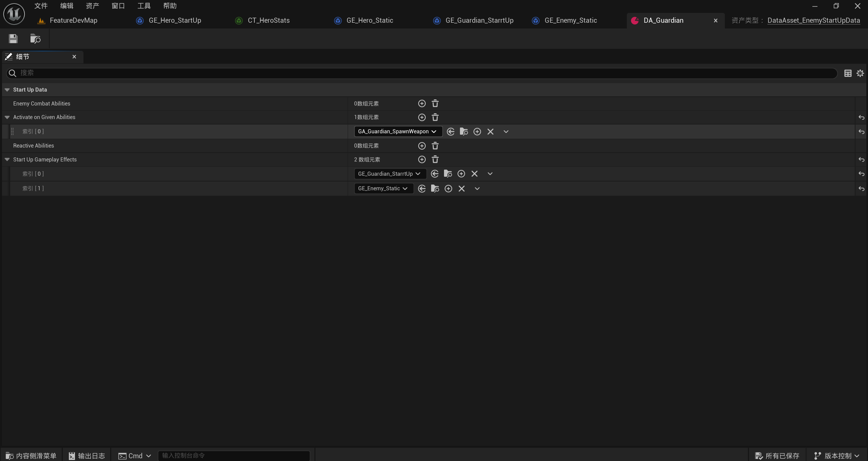Screen dimensions: 868x461
Task: Open element options for GA_Guardian_SpawnWeapon row
Action: (506, 132)
